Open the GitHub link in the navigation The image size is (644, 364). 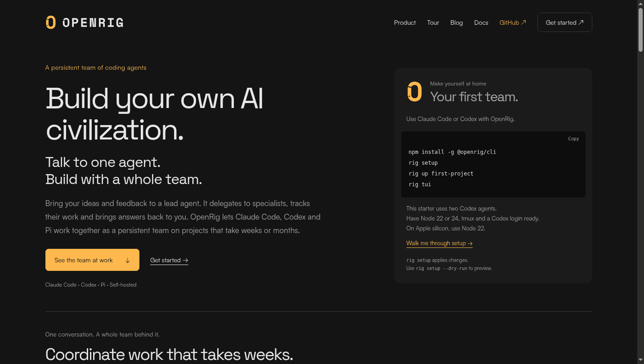[513, 22]
